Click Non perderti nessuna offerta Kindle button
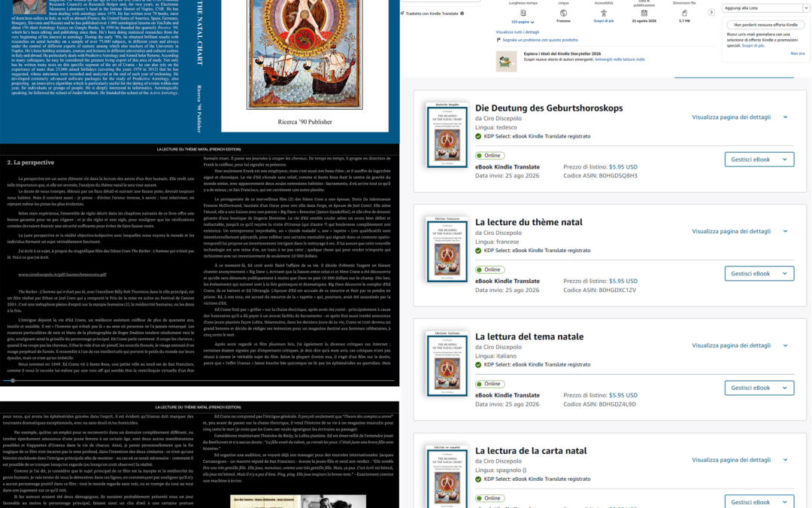 765,25
